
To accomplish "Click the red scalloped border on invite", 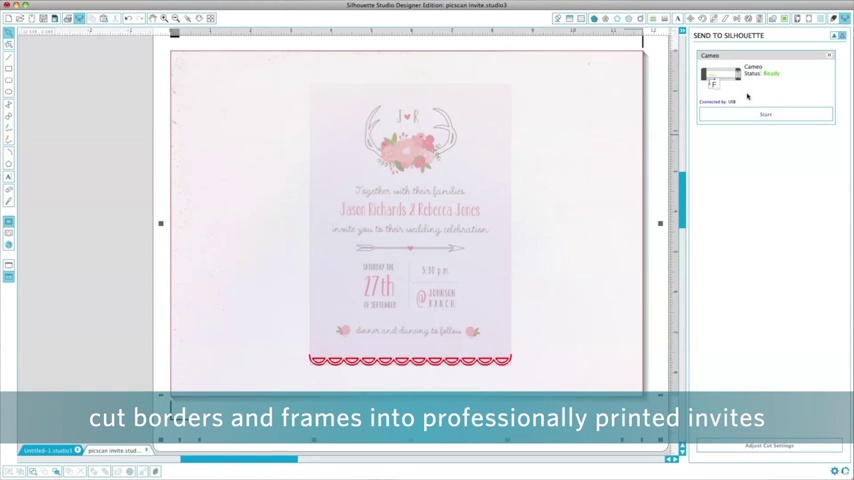I will pos(410,360).
